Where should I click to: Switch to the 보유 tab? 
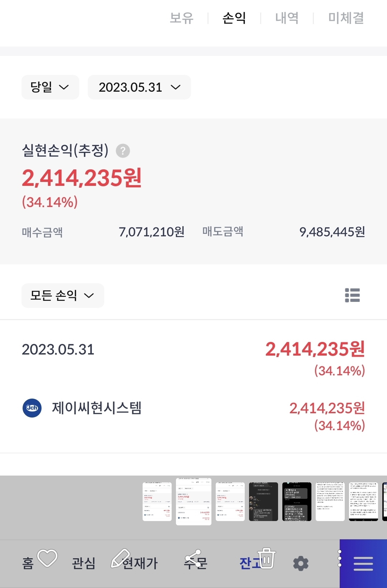coord(182,18)
